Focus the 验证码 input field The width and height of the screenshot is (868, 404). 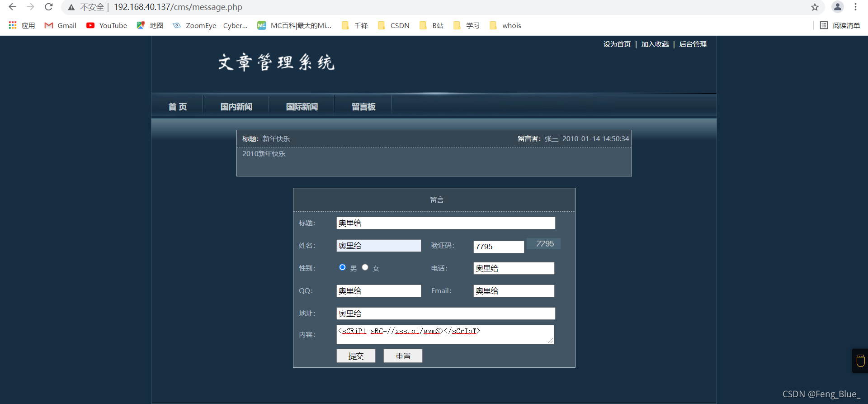[499, 247]
